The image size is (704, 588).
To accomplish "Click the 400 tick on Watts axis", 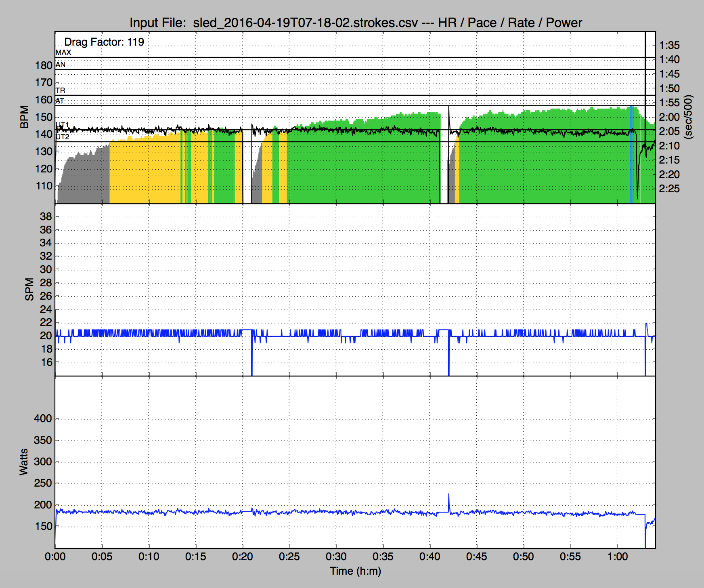I will pos(43,418).
